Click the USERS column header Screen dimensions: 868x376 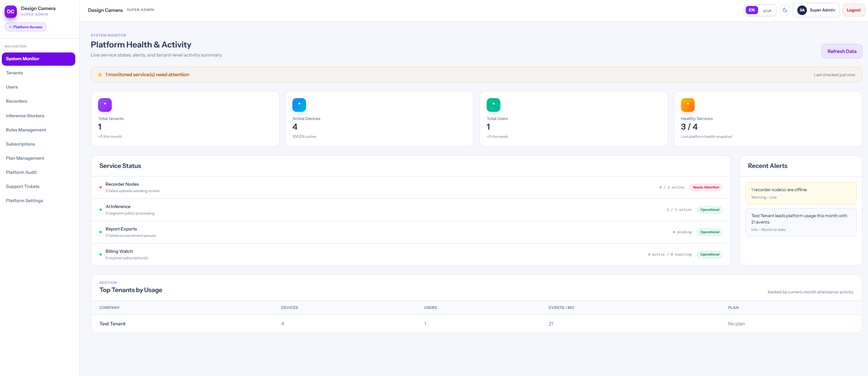pyautogui.click(x=430, y=308)
